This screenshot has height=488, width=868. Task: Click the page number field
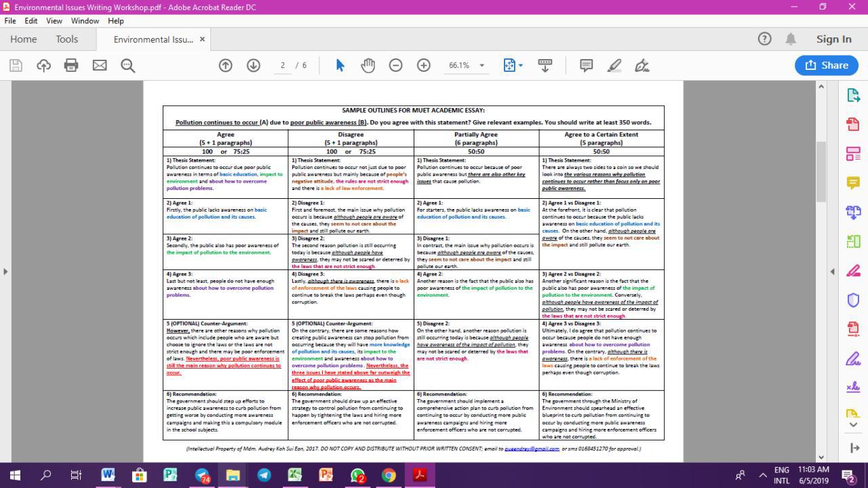pyautogui.click(x=282, y=65)
